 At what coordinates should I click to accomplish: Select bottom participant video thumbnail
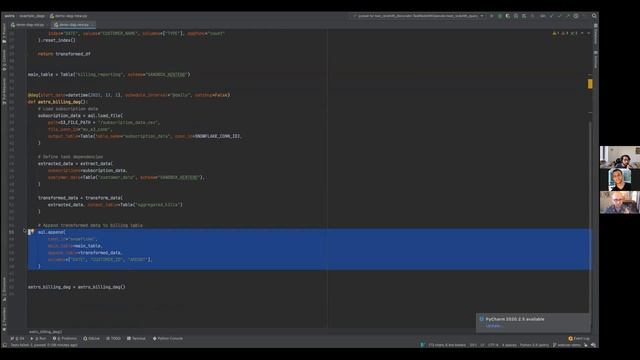point(620,202)
